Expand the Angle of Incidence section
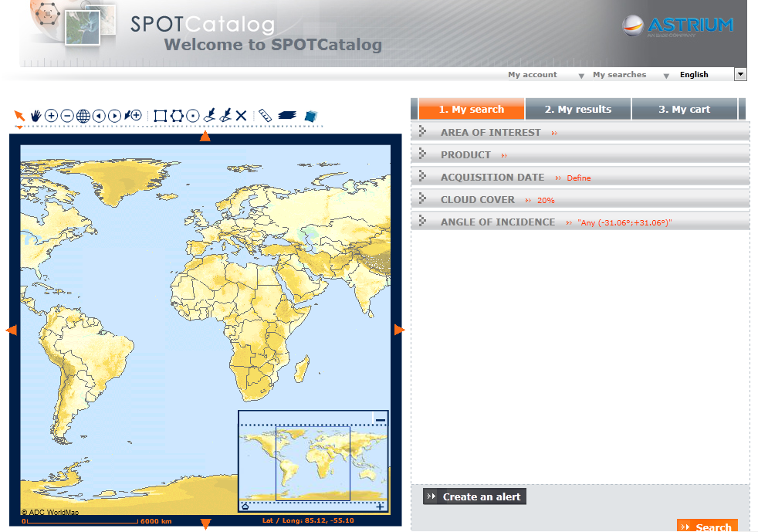Screen dimensions: 758x532 click(x=580, y=222)
